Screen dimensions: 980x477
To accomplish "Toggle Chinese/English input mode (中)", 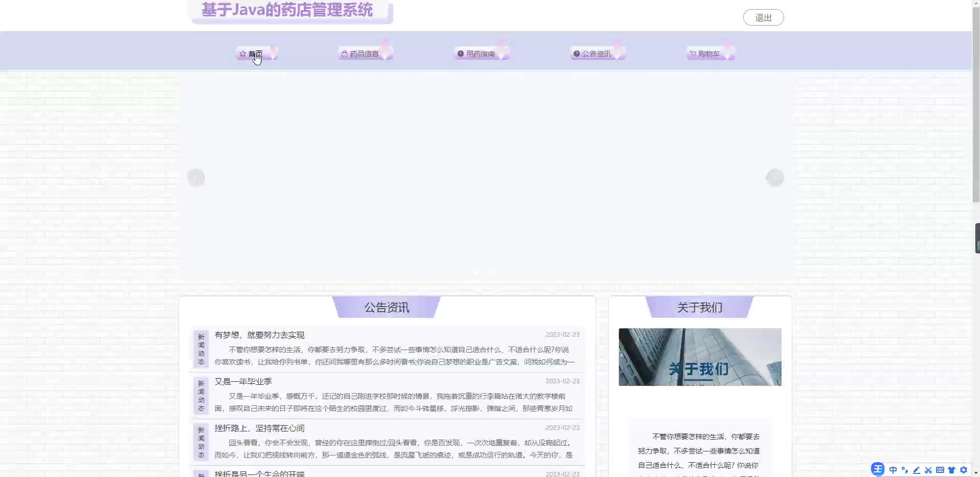I will coord(893,470).
